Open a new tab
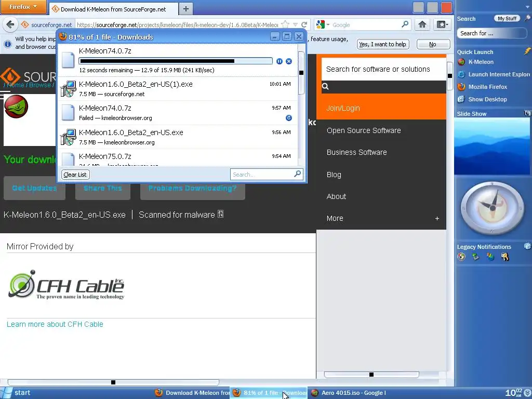Viewport: 532px width, 399px height. [185, 9]
